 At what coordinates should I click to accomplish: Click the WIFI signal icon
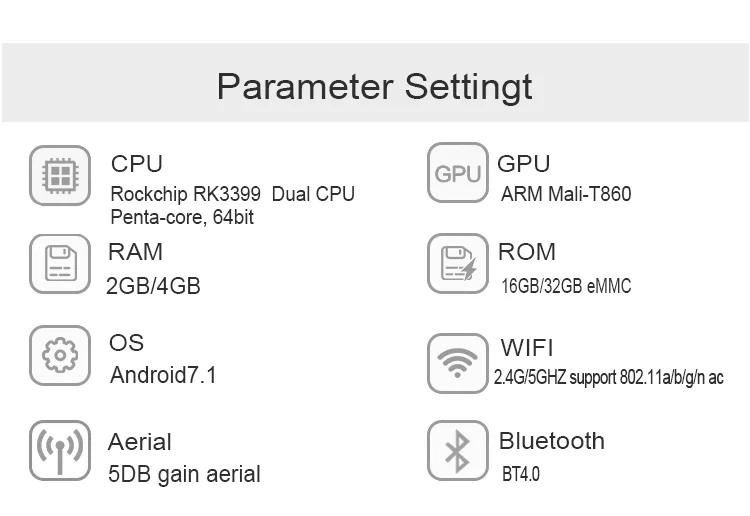point(458,363)
